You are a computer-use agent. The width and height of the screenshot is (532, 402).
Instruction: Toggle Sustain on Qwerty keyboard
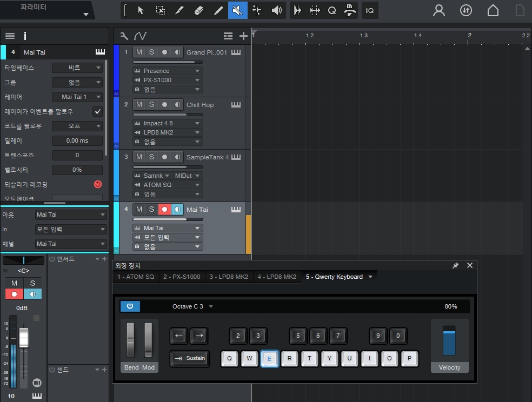tap(190, 358)
